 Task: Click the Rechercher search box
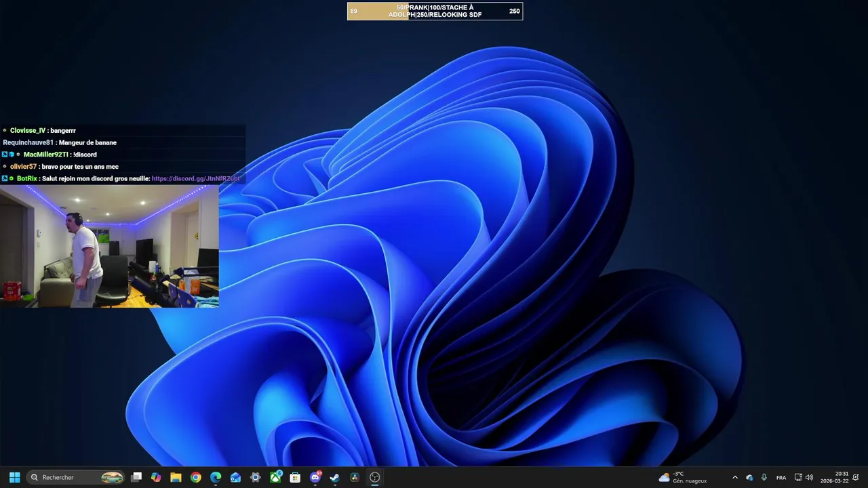pyautogui.click(x=76, y=477)
